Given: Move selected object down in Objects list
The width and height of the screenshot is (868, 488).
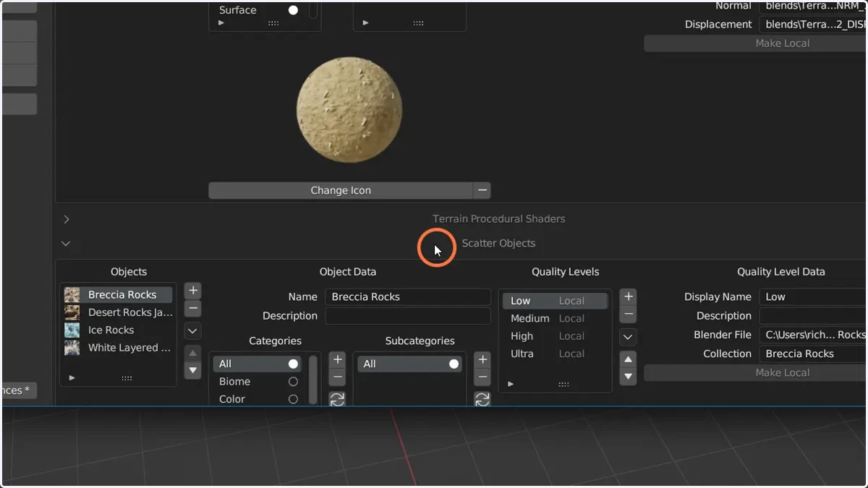Looking at the screenshot, I should pos(193,370).
